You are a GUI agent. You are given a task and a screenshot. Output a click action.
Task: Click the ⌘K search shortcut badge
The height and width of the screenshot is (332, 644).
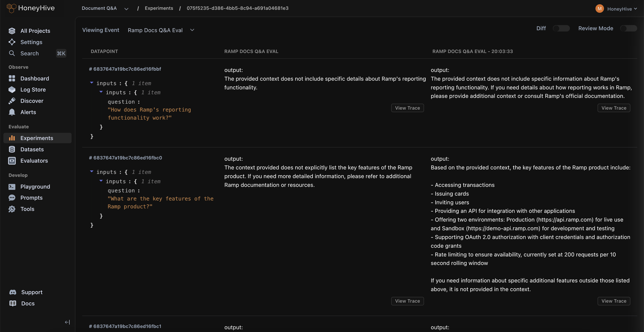pos(61,53)
